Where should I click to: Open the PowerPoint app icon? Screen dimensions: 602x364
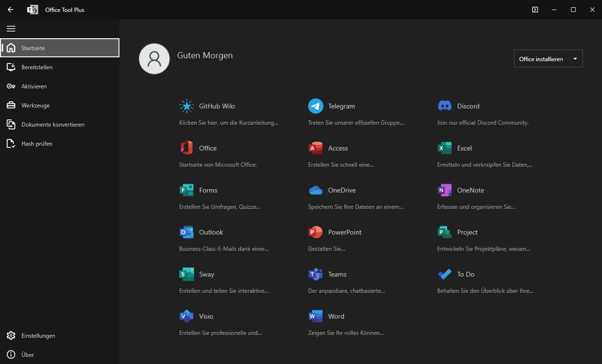pyautogui.click(x=315, y=232)
